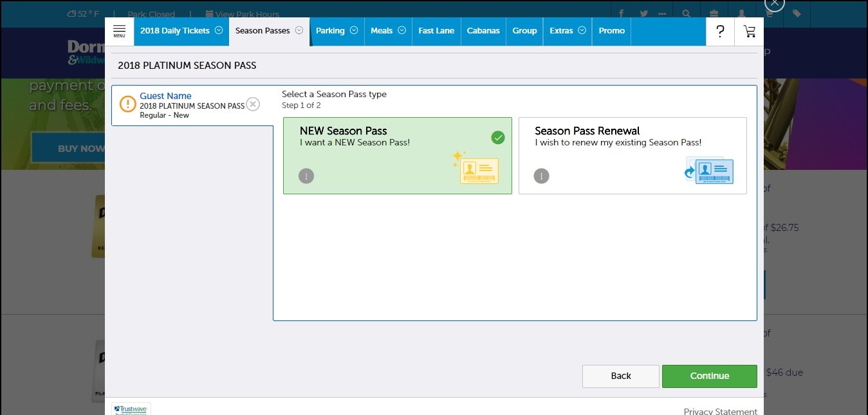Open the Promo tab
The image size is (868, 415).
(x=611, y=31)
